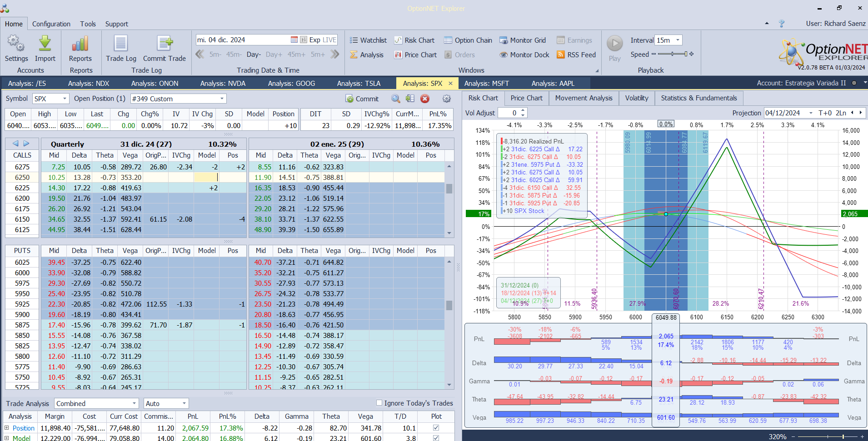Screen dimensions: 868x441
Task: Close the Analysis: SPX tab
Action: coord(450,83)
